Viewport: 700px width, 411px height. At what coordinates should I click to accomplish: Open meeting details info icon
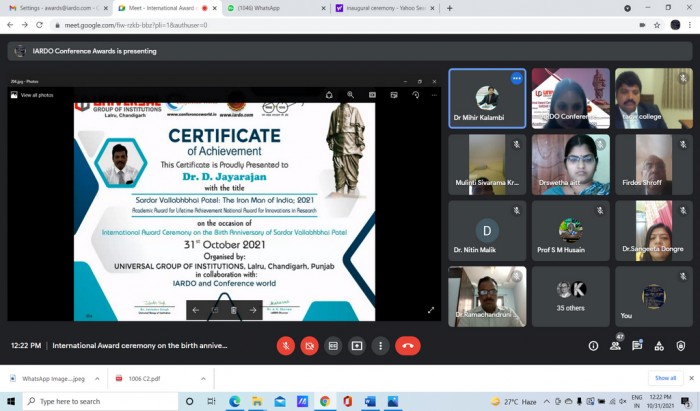point(593,346)
